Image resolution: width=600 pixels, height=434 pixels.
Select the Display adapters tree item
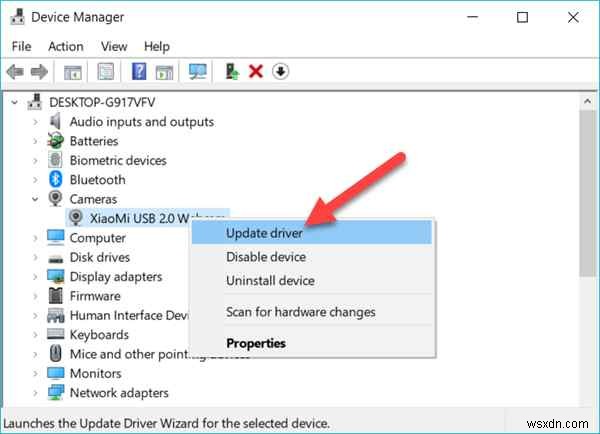pos(115,277)
